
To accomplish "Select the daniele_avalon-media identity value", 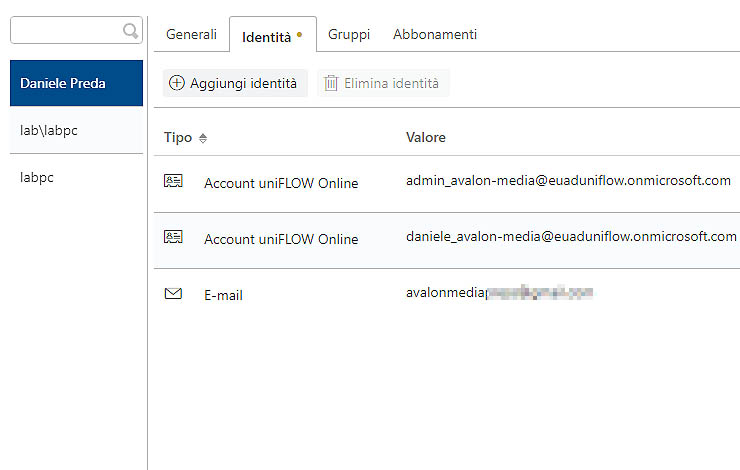I will pos(570,237).
